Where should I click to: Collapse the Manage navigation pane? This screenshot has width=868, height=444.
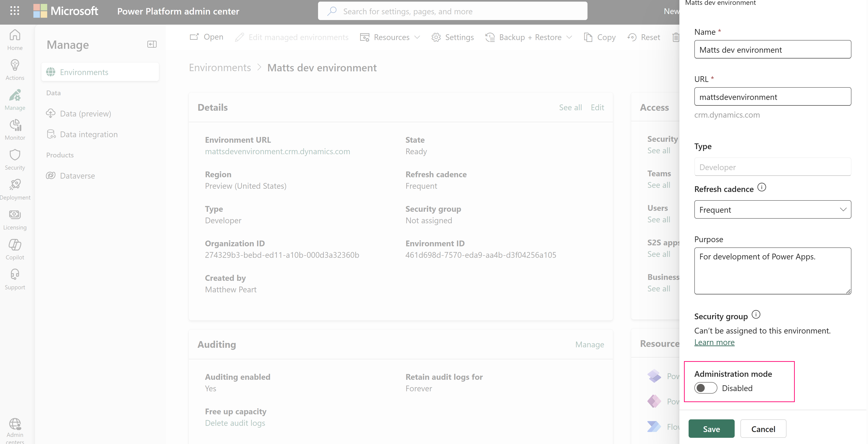tap(152, 44)
